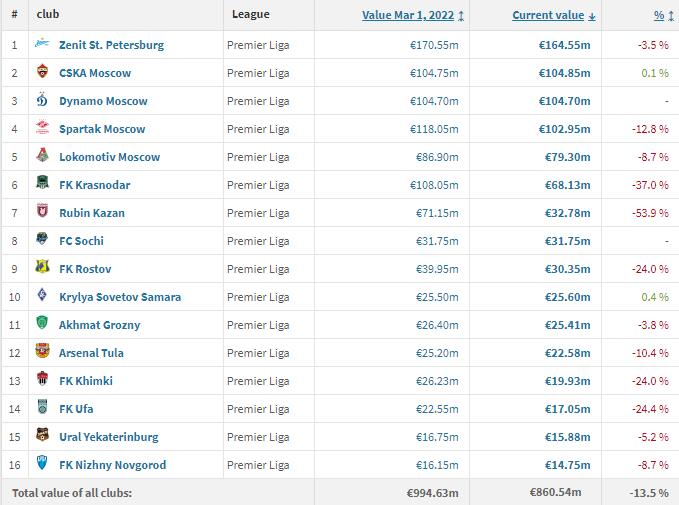This screenshot has width=679, height=505.
Task: Click the Rubin Kazan club crest
Action: click(x=42, y=213)
